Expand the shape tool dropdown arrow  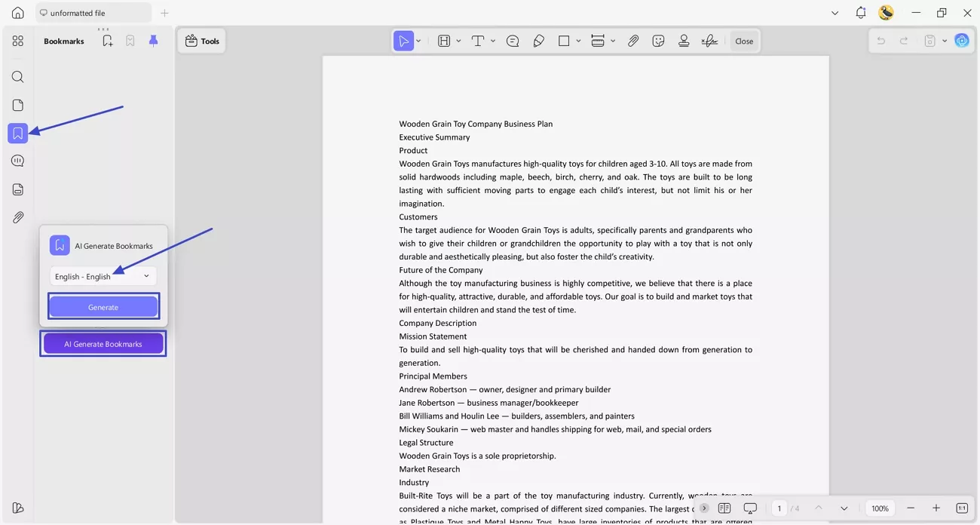578,40
